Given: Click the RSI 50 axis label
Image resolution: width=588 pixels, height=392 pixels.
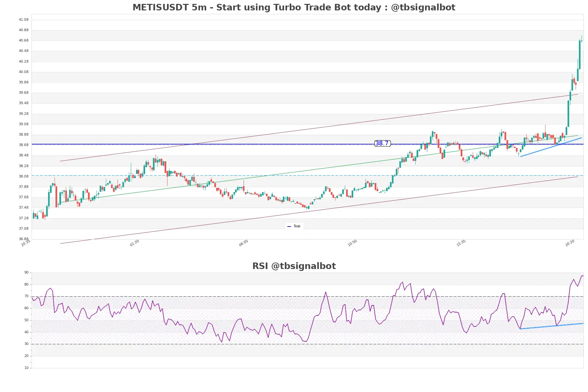Looking at the screenshot, I should (26, 320).
